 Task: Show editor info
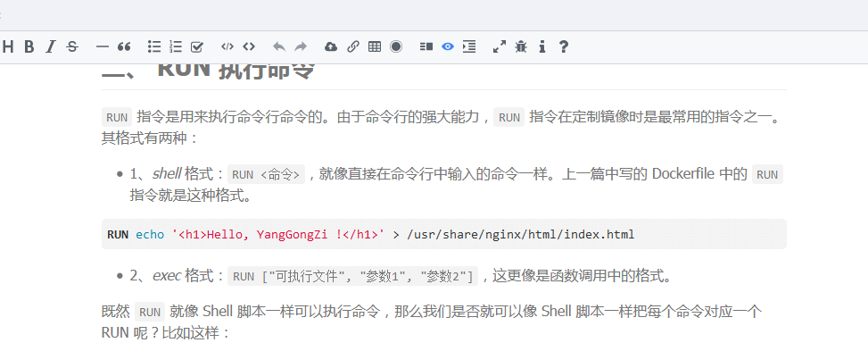[542, 47]
